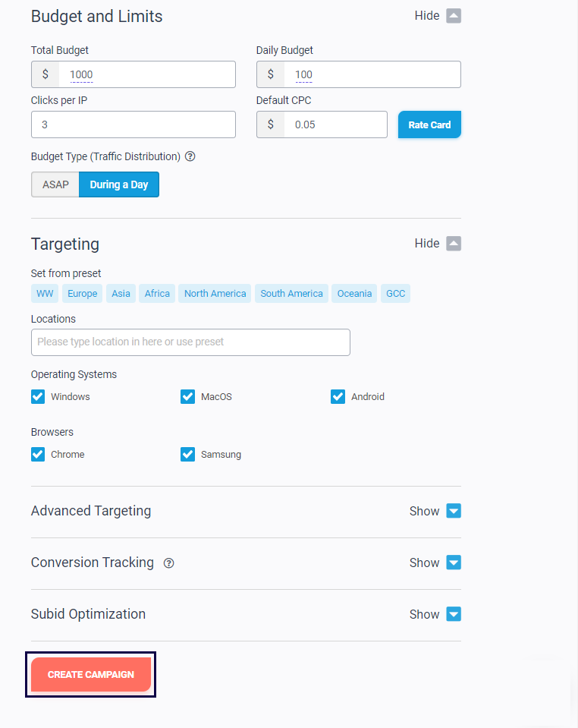Choose the North America preset
The image size is (578, 728).
coord(215,294)
